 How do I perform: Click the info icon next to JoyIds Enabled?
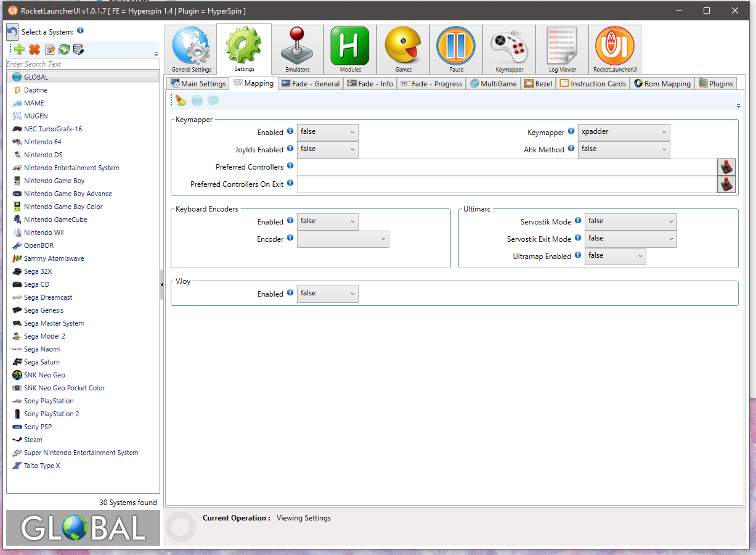point(290,149)
